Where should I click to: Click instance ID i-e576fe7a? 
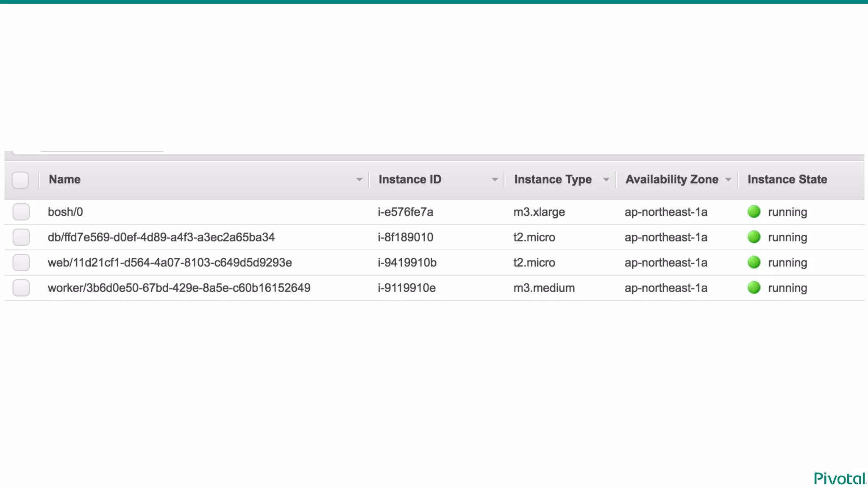point(405,212)
